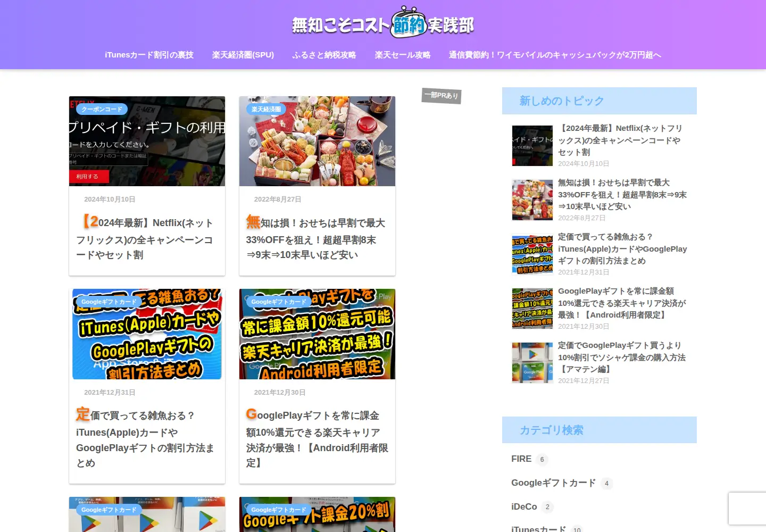Open article 【2024年最新】Netflix全キャンペーンコード title
The image size is (766, 532).
click(x=145, y=238)
